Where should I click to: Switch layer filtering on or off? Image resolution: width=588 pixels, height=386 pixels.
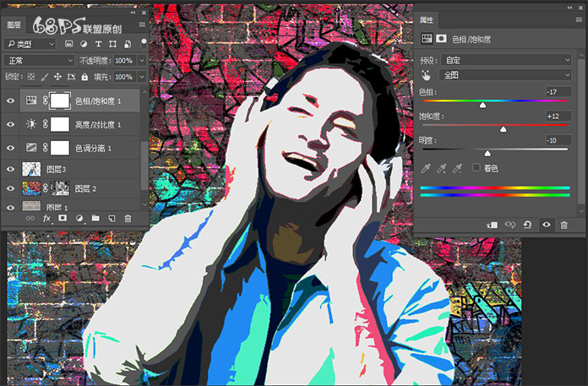pos(144,43)
